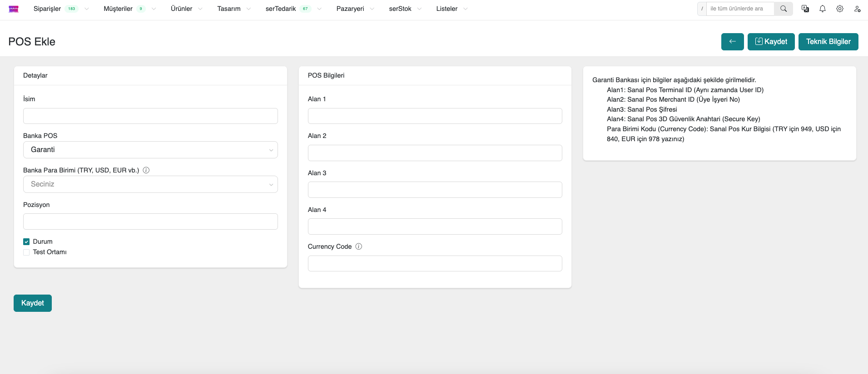Screen dimensions: 868x374
Task: Click the İsim input field
Action: pos(150,116)
